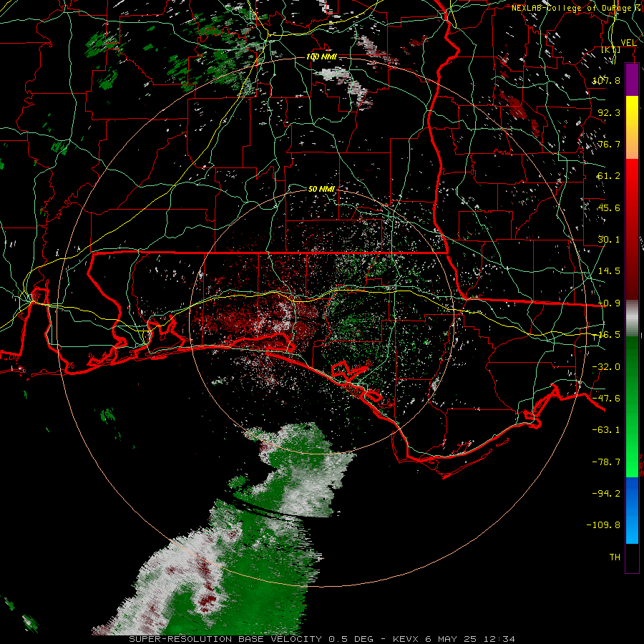The height and width of the screenshot is (644, 644).
Task: Click the 45.6 value on velocity scale
Action: coord(609,208)
